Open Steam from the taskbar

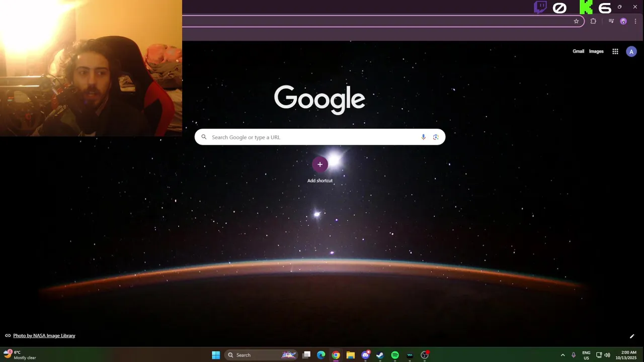pos(380,355)
